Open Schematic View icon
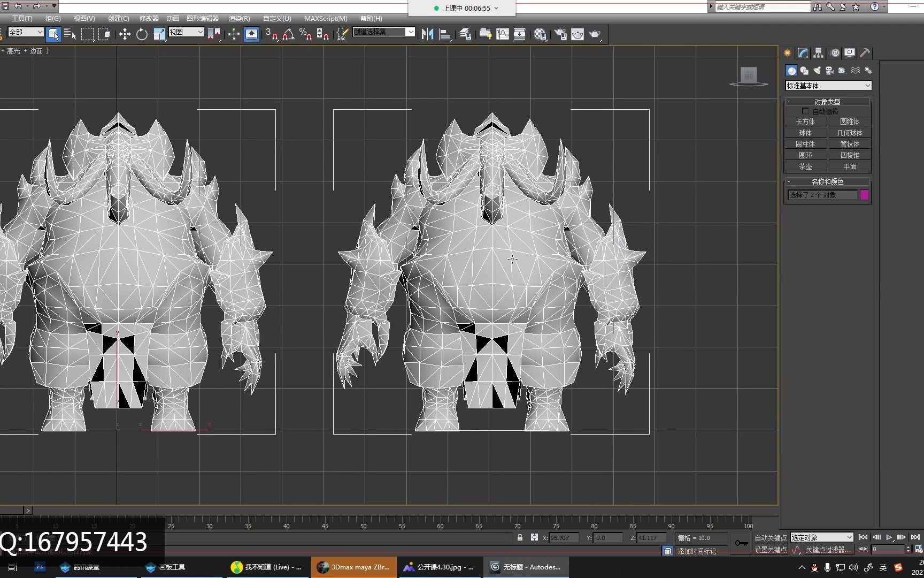 [520, 34]
